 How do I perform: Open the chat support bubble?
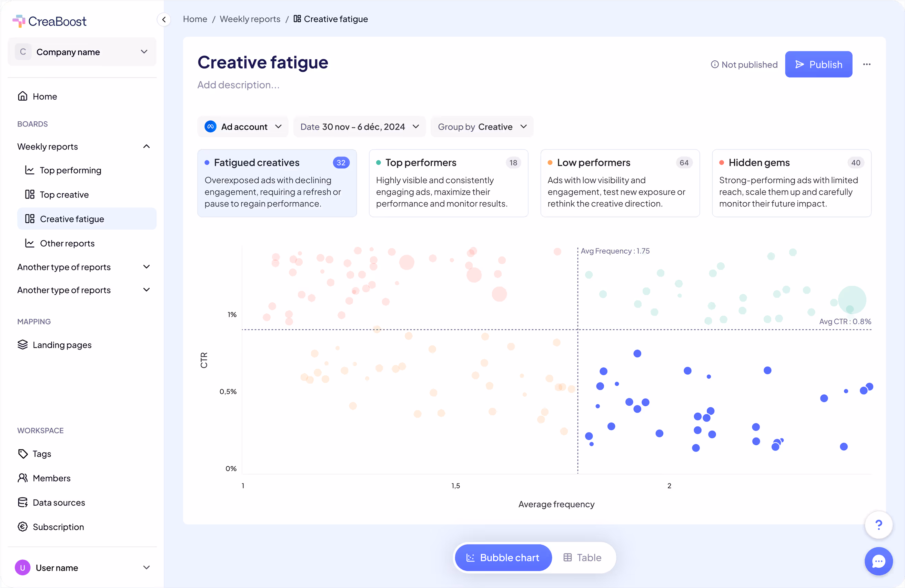(878, 561)
